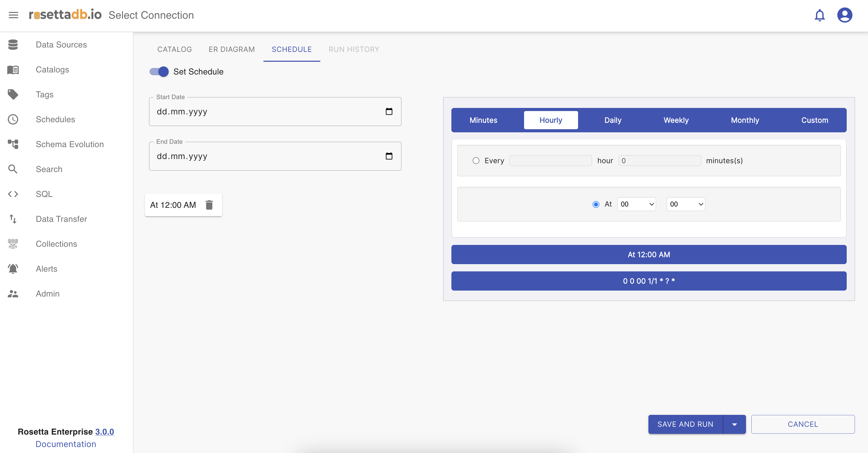Open Schema Evolution from sidebar
Image resolution: width=868 pixels, height=453 pixels.
point(69,144)
